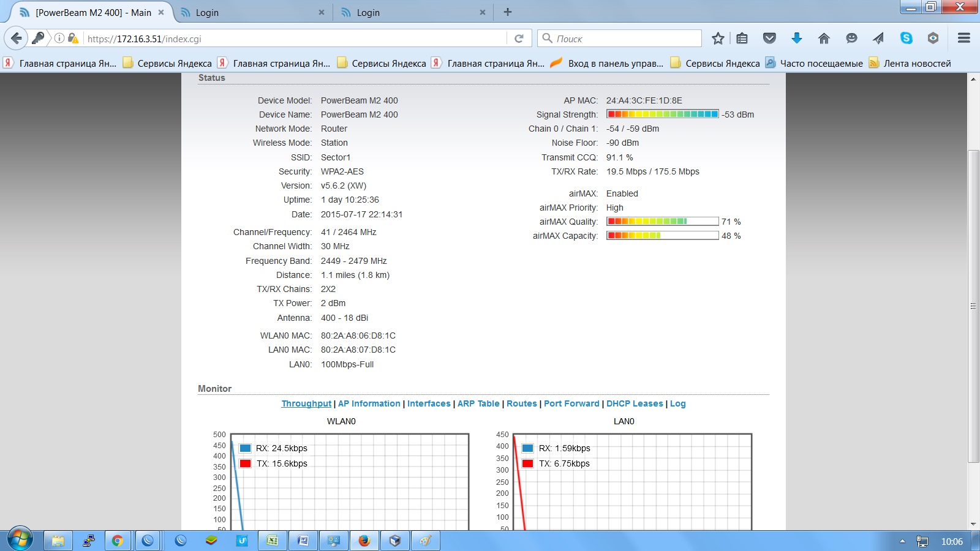The height and width of the screenshot is (551, 980).
Task: Open a new tab with the plus button
Action: [507, 12]
